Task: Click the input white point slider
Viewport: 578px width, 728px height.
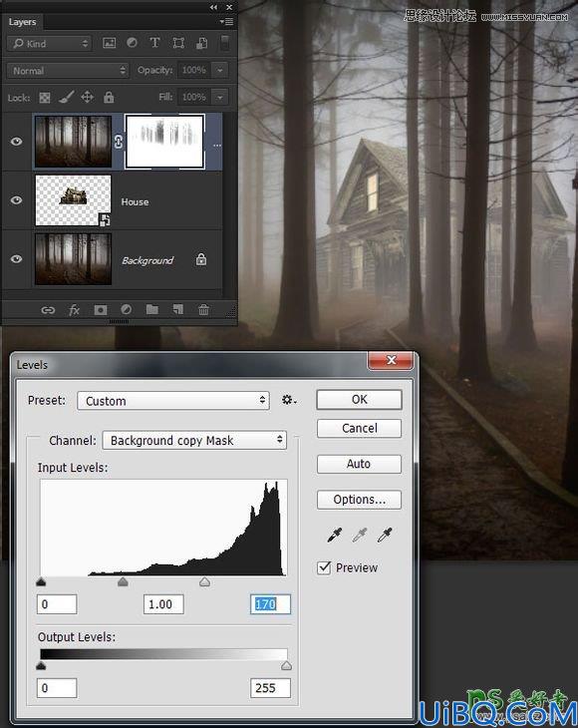Action: tap(204, 581)
